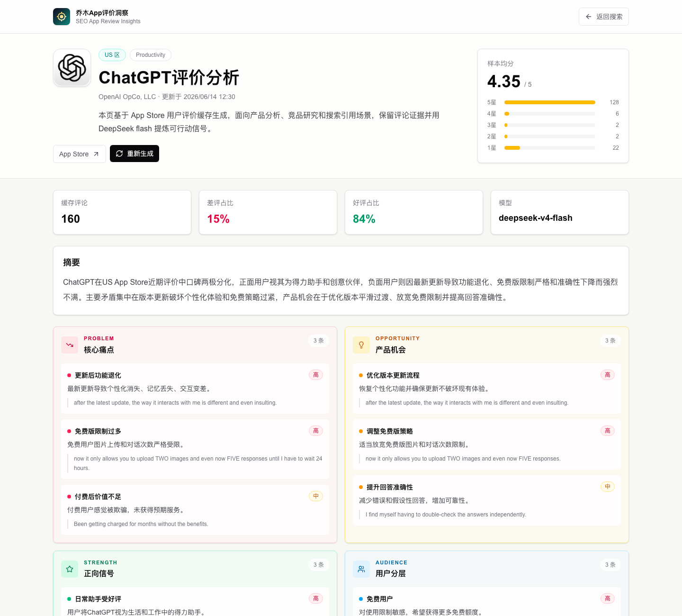Screen dimensions: 682x616
Task: Click the 好评占比 84% stat card
Action: [x=414, y=212]
